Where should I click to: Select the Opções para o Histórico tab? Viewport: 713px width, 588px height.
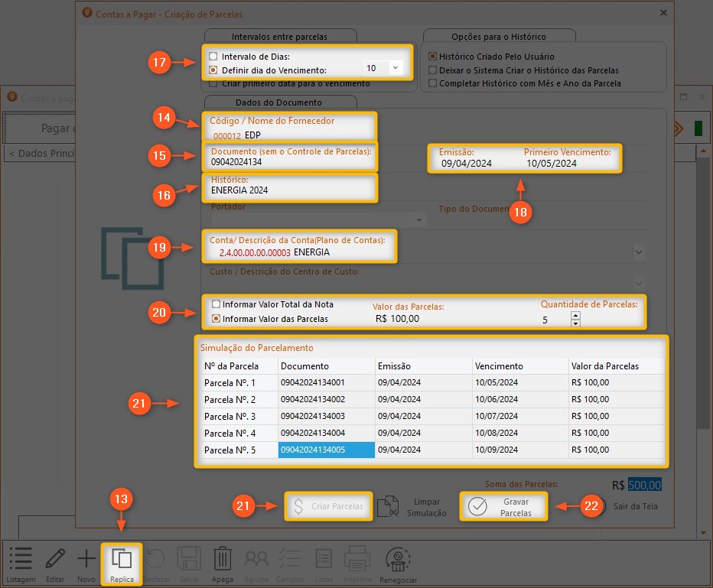(500, 36)
